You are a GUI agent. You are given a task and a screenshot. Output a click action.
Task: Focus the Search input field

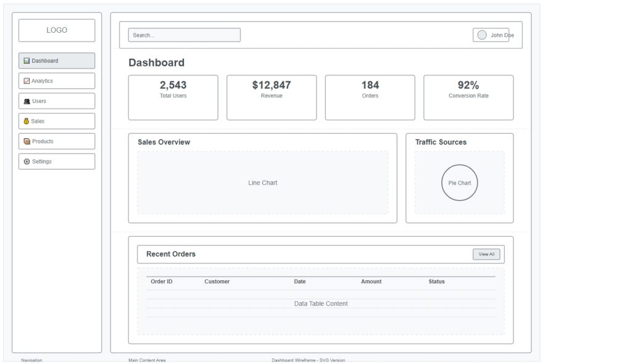[x=184, y=35]
